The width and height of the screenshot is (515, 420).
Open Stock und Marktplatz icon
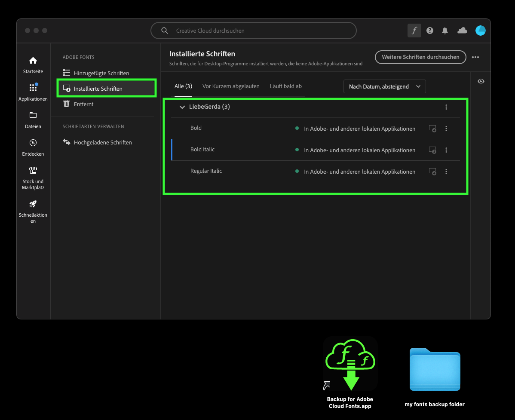(x=33, y=170)
